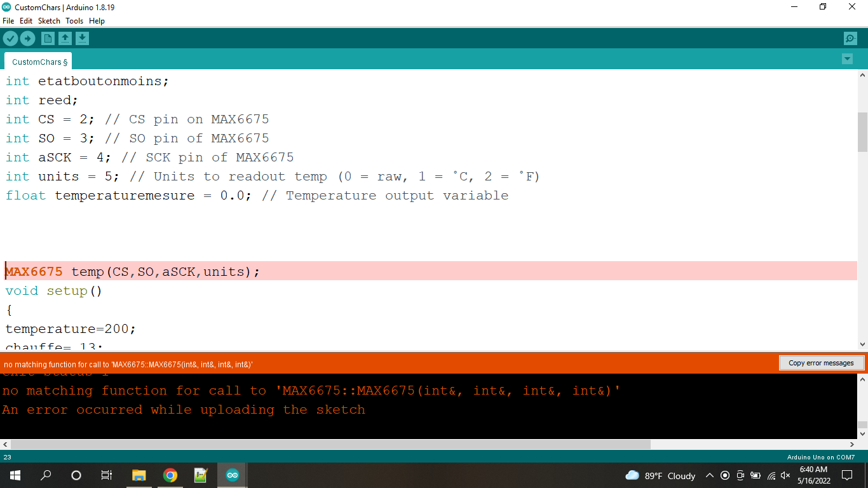Viewport: 868px width, 488px height.
Task: Click editor scrollbar down arrow
Action: coord(862,344)
